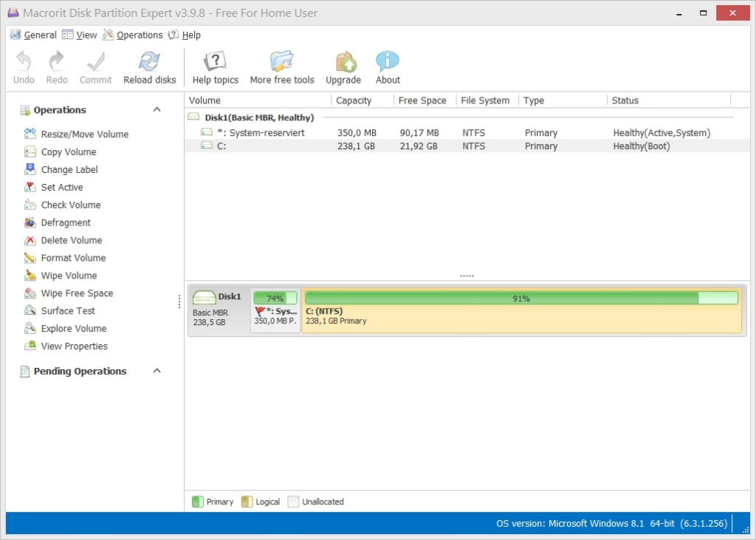This screenshot has width=756, height=540.
Task: Click Wipe Volume in the sidebar
Action: 69,276
